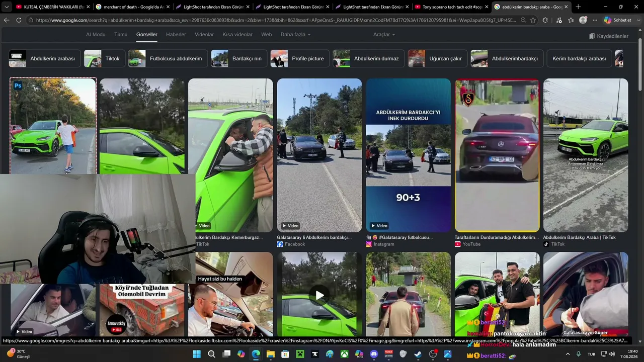Select the Abdülkerim durmaz filter chip
Viewport: 644px width, 362px height.
368,58
